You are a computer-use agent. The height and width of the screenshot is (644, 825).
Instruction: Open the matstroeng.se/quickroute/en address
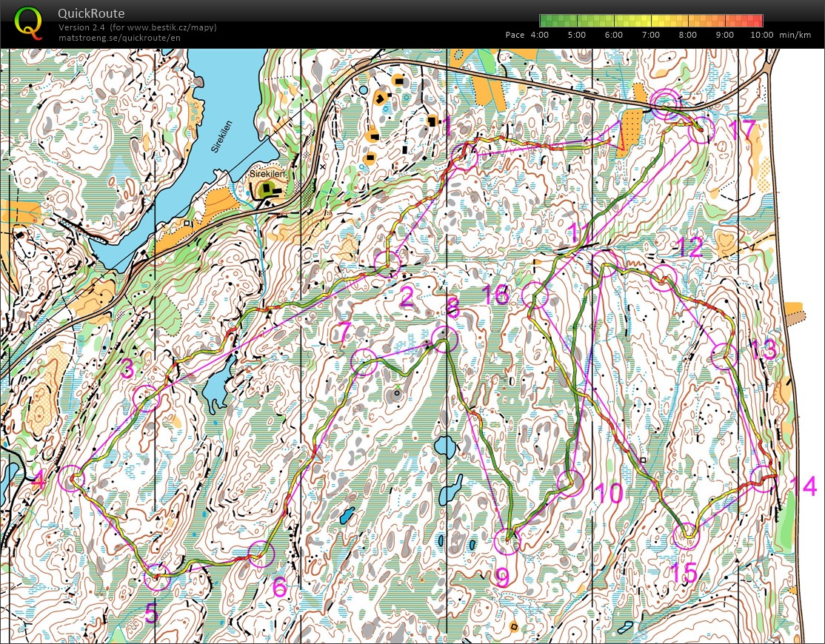point(119,37)
